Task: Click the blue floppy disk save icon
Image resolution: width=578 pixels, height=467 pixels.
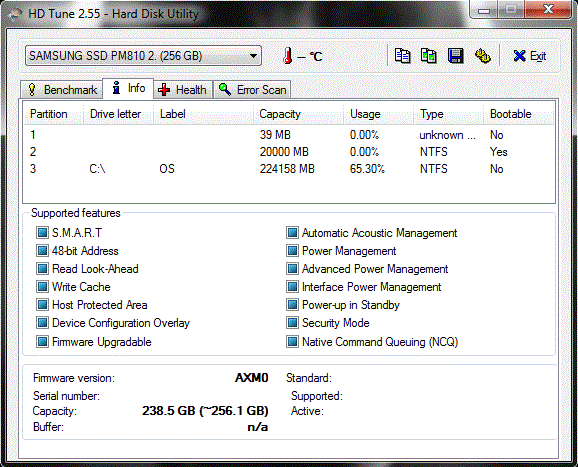Action: tap(456, 56)
